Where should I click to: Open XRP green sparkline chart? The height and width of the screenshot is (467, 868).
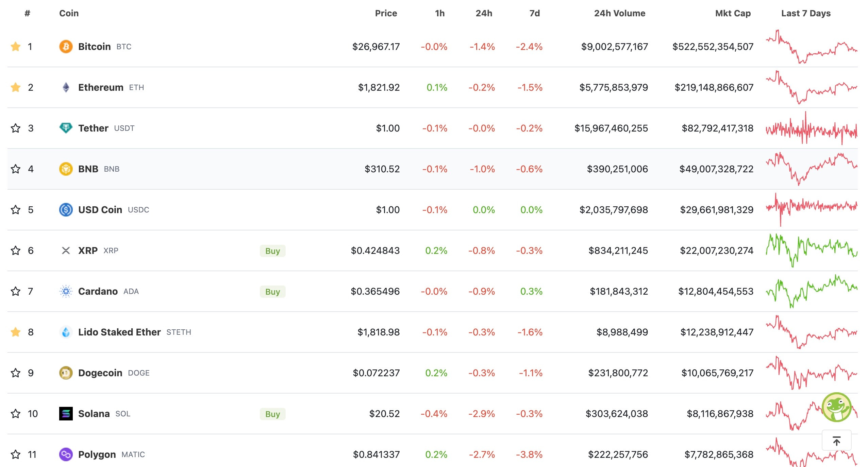tap(812, 250)
